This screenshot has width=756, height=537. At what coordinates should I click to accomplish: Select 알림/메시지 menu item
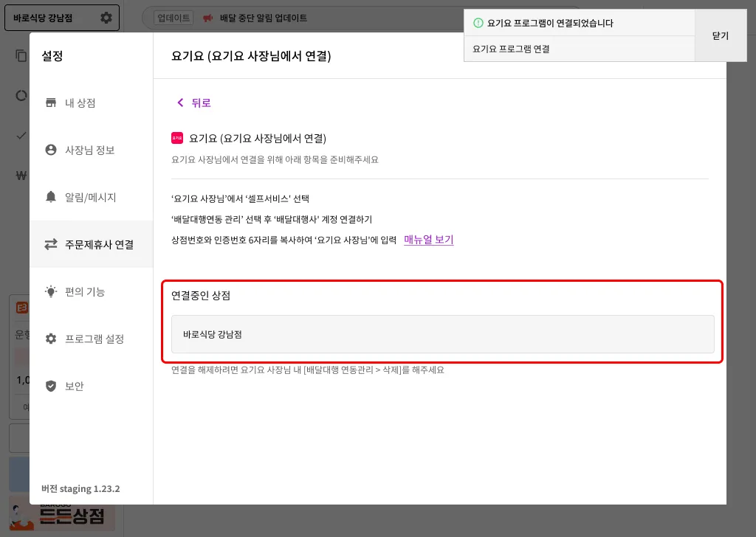click(x=92, y=197)
